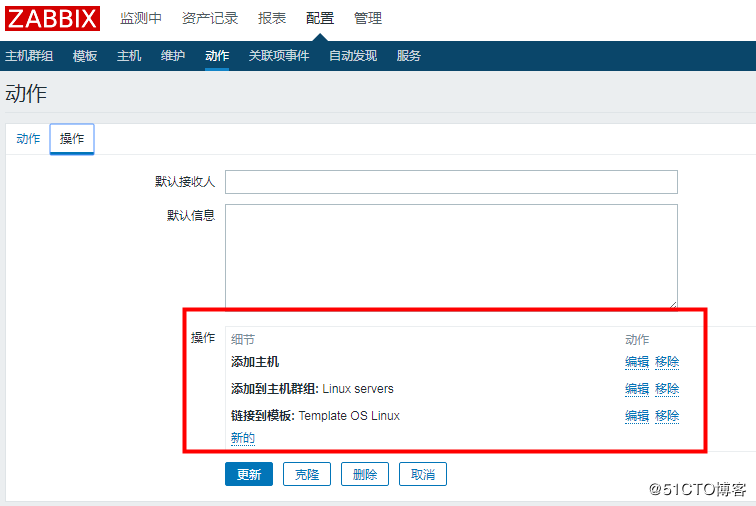Go to 服务 submenu
Viewport: 756px width, 506px height.
click(x=408, y=56)
